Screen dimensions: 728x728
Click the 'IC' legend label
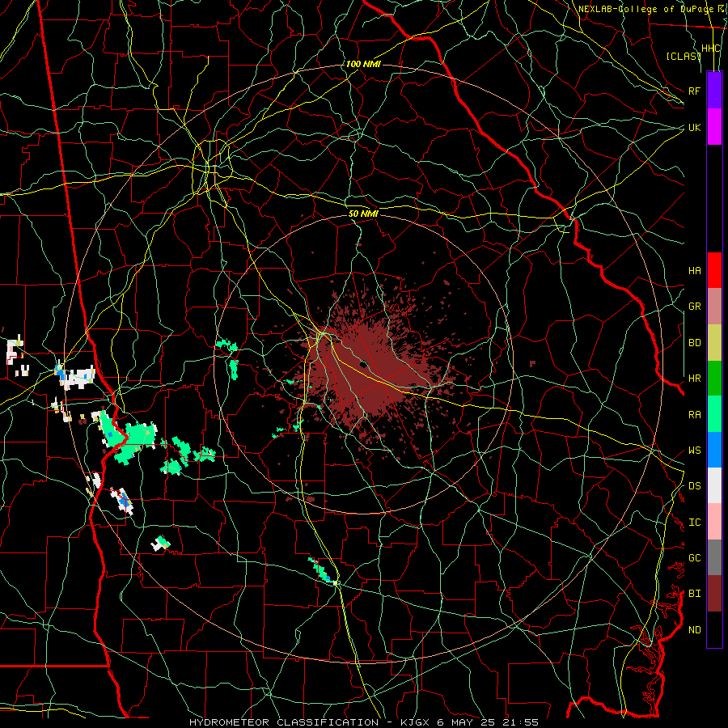[694, 523]
